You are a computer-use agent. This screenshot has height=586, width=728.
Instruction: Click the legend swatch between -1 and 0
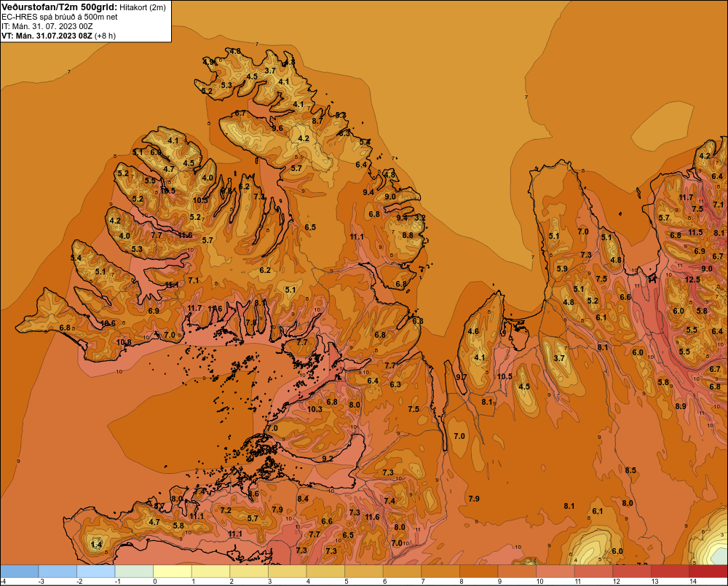135,571
